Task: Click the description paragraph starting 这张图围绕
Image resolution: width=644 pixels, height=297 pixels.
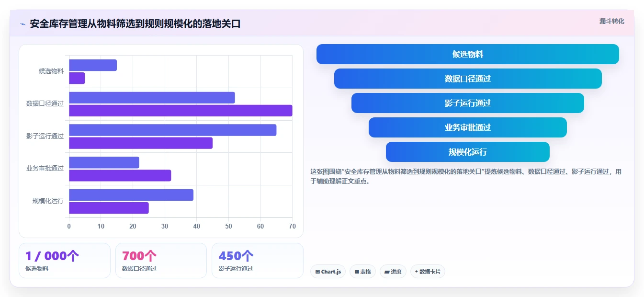Action: (466, 176)
